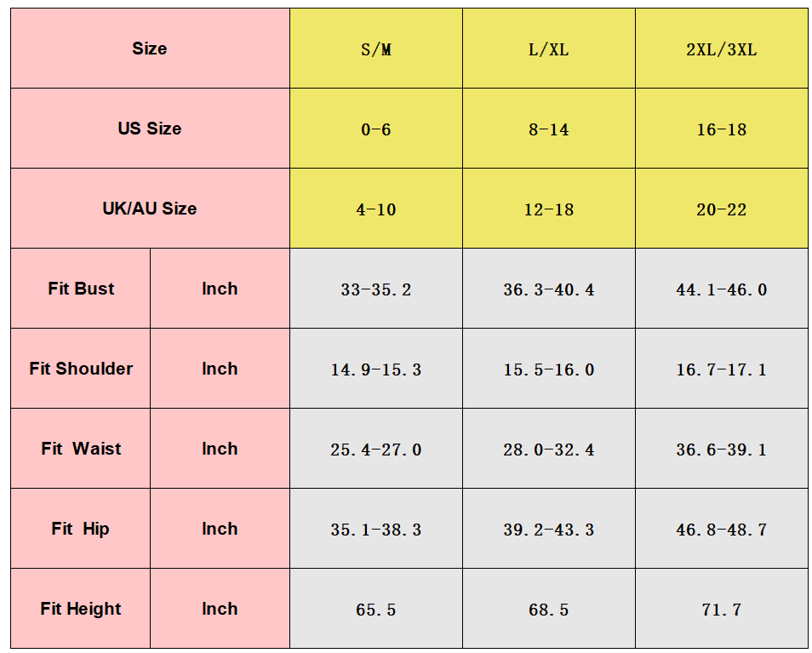The image size is (812, 653).
Task: Click the UK/AU Size row label
Action: tap(150, 209)
